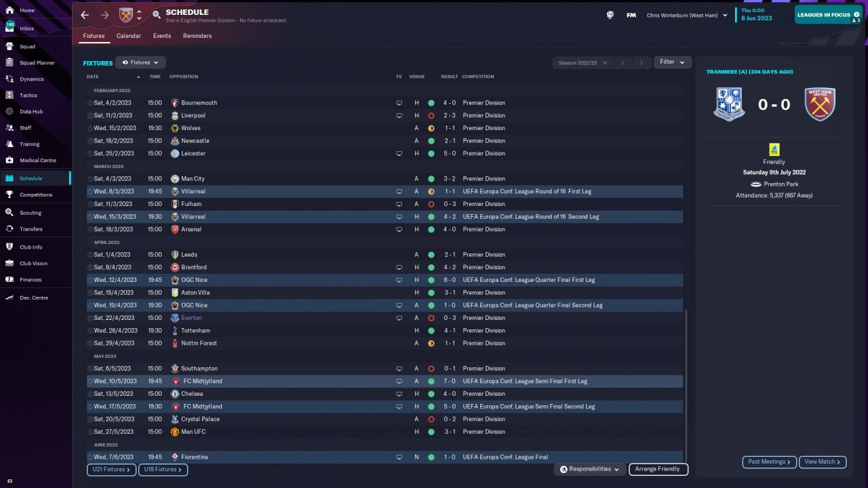Toggle the reminder circle for the Man City fixture
This screenshot has width=868, height=488.
point(90,179)
